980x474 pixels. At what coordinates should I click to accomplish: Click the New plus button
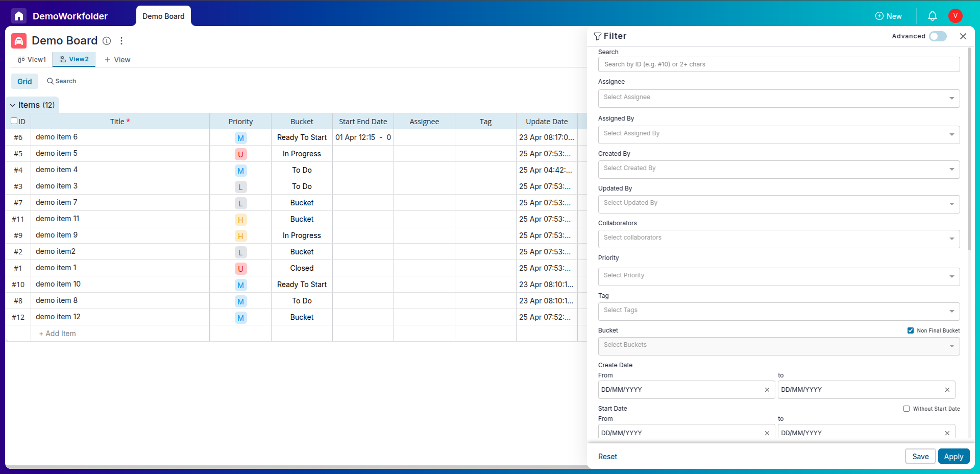tap(888, 16)
